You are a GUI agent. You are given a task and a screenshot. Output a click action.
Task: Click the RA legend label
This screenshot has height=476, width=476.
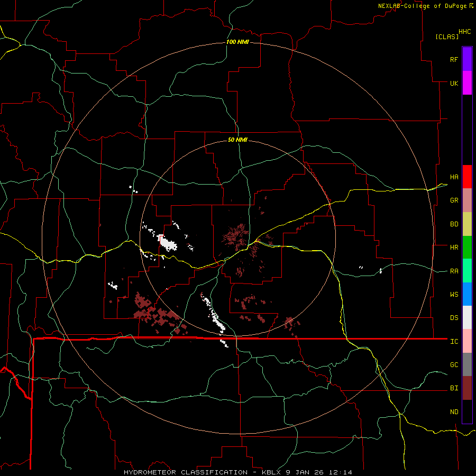[454, 271]
